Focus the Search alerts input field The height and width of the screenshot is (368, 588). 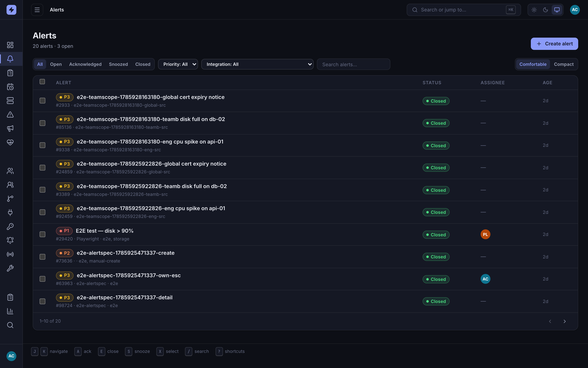click(x=354, y=64)
